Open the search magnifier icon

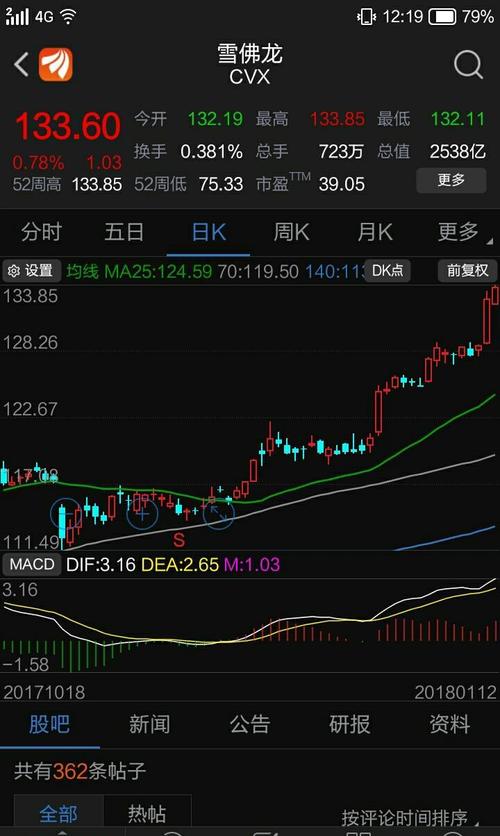[469, 65]
